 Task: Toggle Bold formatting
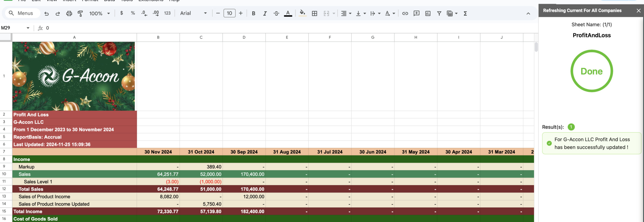tap(253, 13)
